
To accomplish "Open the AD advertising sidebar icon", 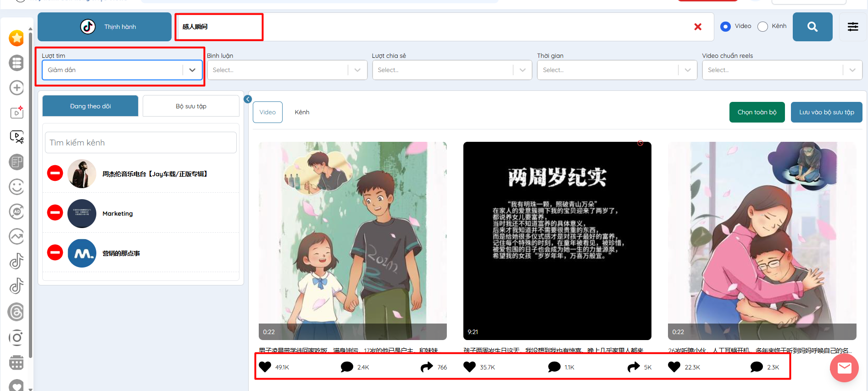I will point(17,212).
